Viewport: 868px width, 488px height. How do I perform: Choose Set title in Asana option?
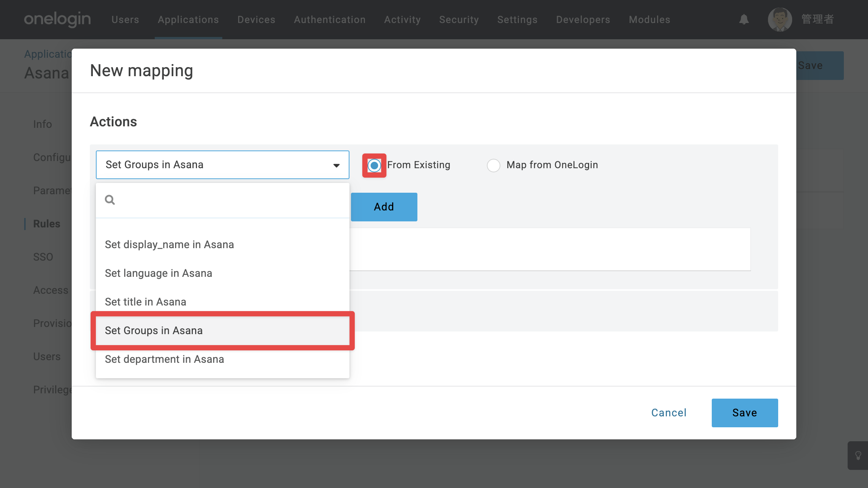(223, 302)
